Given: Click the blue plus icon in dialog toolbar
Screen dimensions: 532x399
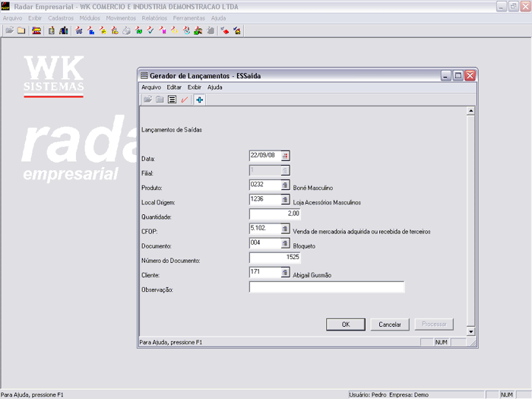Looking at the screenshot, I should [199, 100].
